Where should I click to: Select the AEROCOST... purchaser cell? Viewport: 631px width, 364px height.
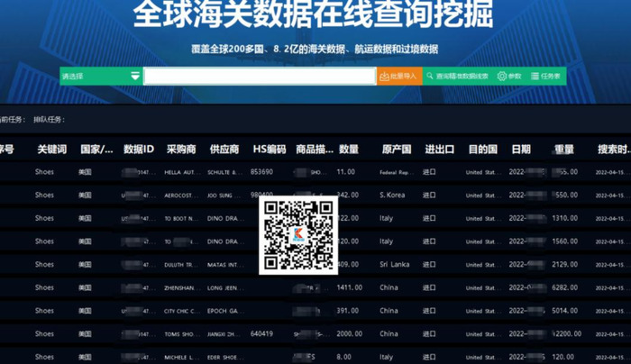[181, 196]
